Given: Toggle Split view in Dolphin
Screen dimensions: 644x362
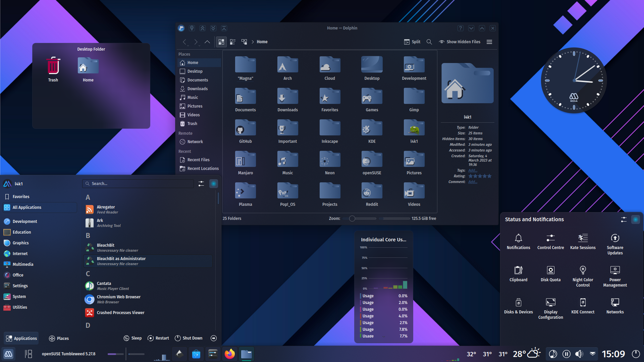Looking at the screenshot, I should pyautogui.click(x=412, y=42).
